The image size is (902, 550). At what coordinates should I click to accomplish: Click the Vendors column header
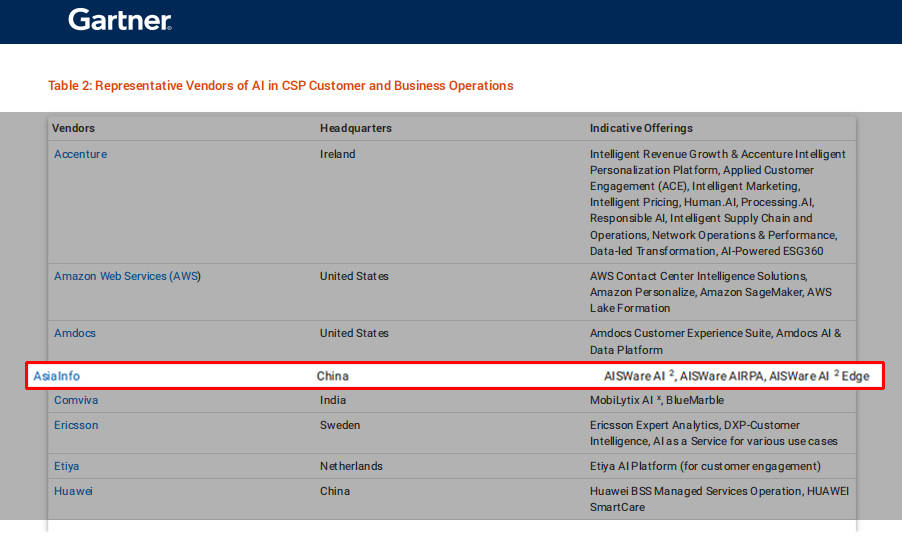73,128
